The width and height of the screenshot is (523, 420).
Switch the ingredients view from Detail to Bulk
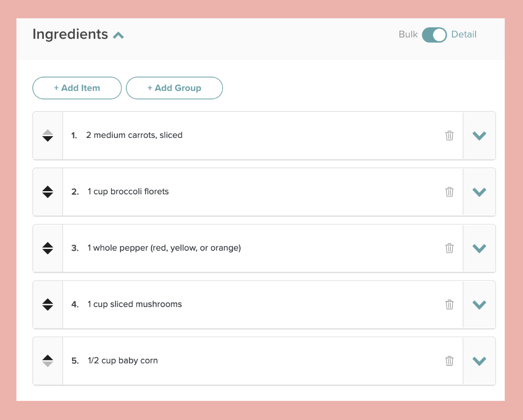[x=434, y=34]
